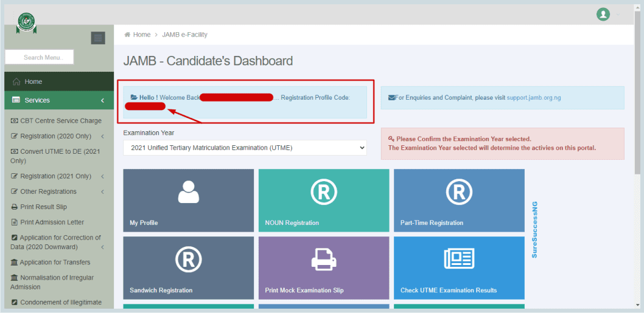Click the registered icon on Part-Time Registration
This screenshot has height=313, width=644.
pyautogui.click(x=459, y=191)
